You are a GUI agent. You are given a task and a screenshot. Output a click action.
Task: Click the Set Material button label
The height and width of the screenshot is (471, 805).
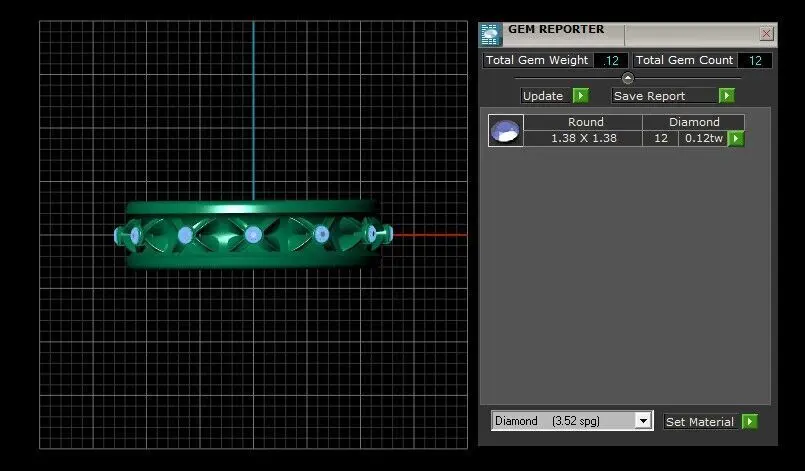(700, 422)
